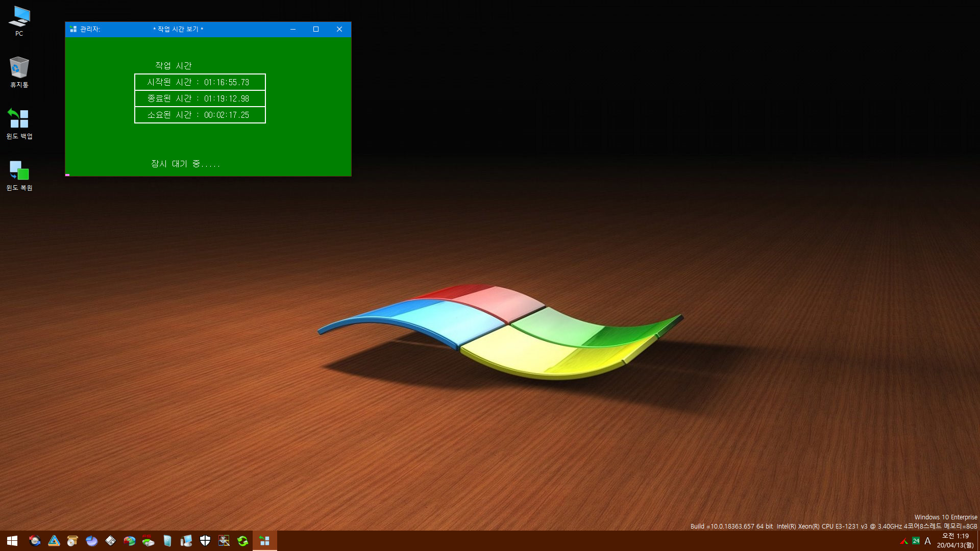Click the console window title icon

(73, 29)
